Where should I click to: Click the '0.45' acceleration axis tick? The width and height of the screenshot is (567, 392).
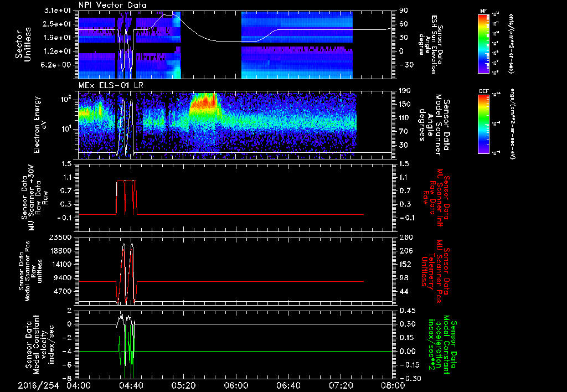(407, 311)
